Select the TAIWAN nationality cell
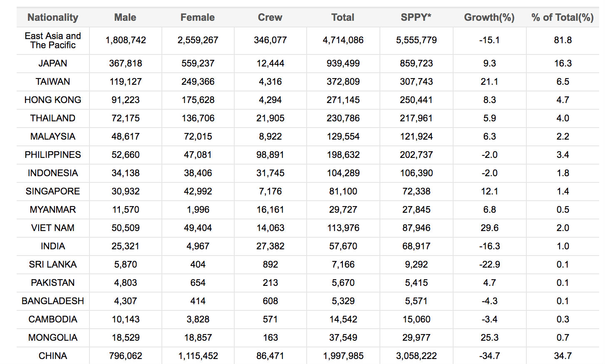 click(53, 81)
